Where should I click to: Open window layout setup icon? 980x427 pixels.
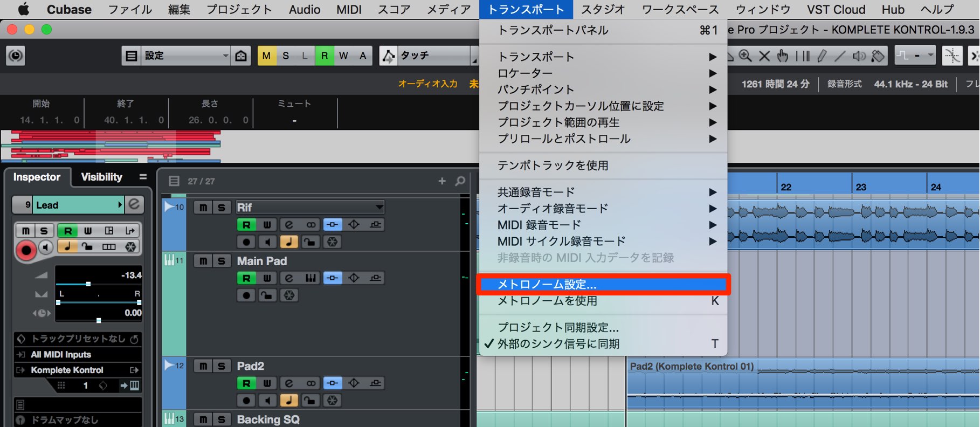[x=131, y=56]
